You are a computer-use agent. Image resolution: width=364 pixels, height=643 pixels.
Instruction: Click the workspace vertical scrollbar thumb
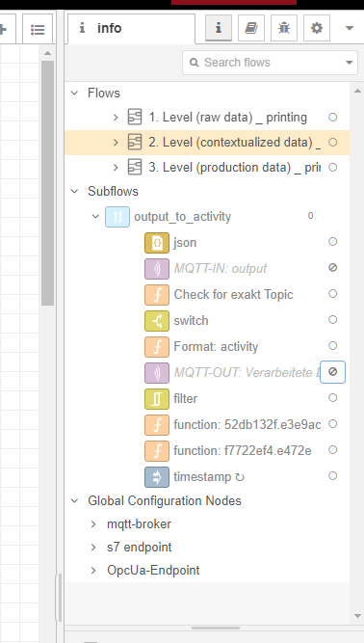[x=47, y=182]
